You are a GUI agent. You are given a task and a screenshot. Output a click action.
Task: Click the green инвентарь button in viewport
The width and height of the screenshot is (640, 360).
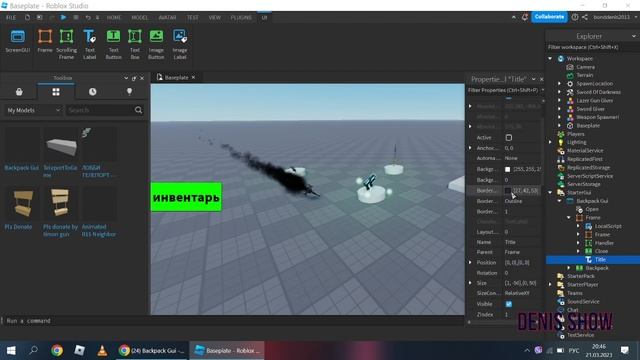click(x=186, y=197)
